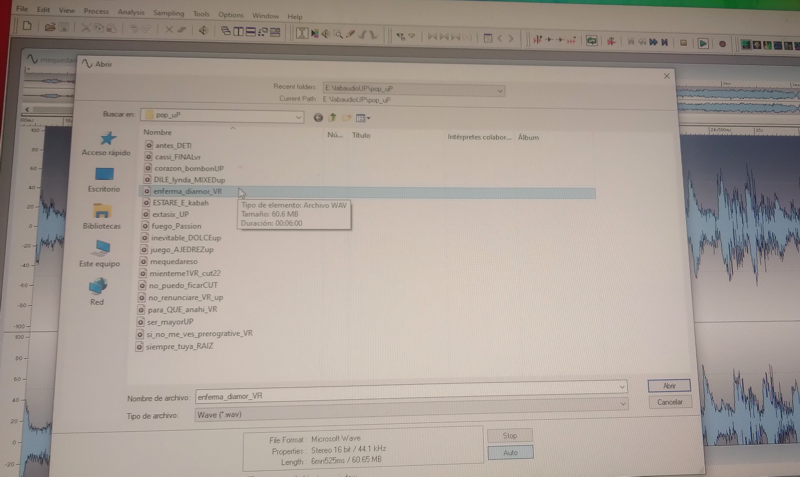Toggle the Auto preview button

click(x=510, y=453)
